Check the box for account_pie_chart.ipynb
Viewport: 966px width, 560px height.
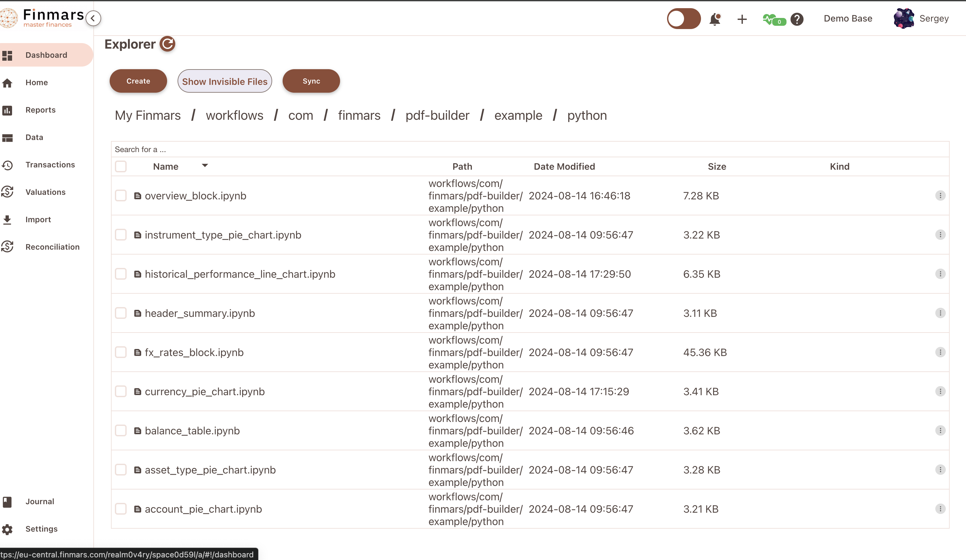121,508
